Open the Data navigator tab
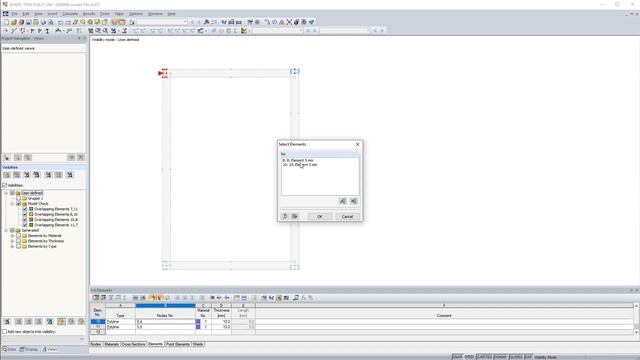This screenshot has height=360, width=640. point(9,349)
